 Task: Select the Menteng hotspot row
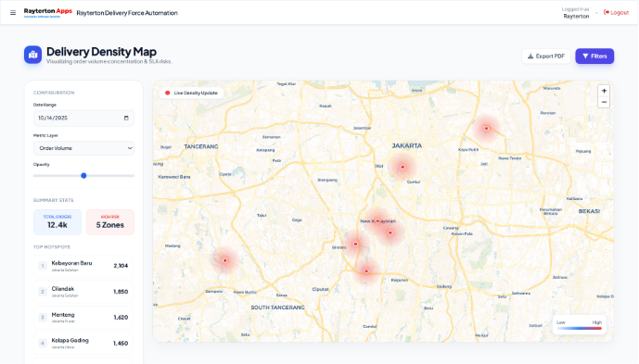click(83, 317)
